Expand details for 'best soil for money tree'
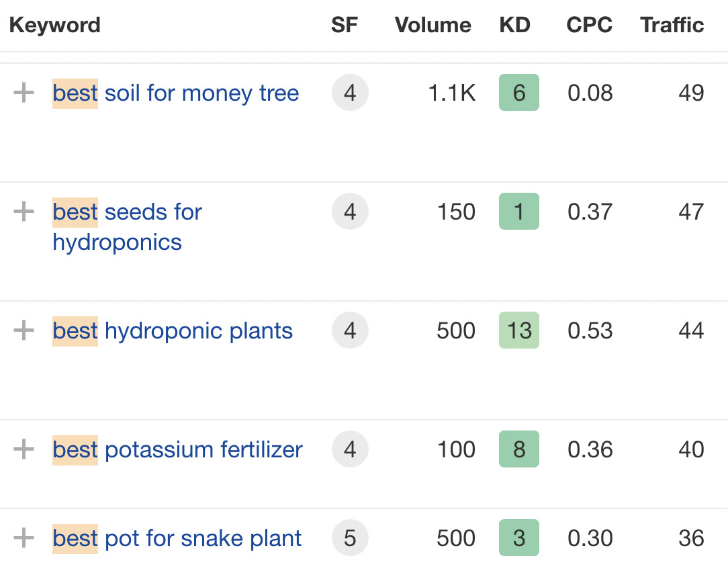Viewport: 728px width, 587px height. [24, 93]
